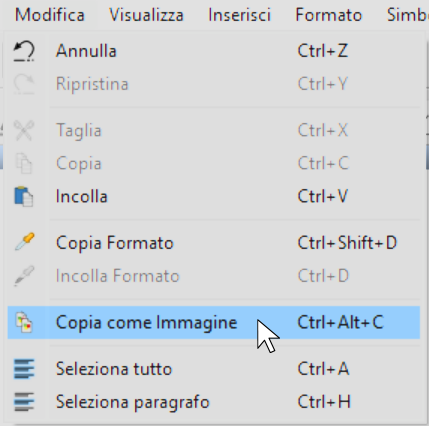
Task: Click the Copia pages icon
Action: click(24, 163)
